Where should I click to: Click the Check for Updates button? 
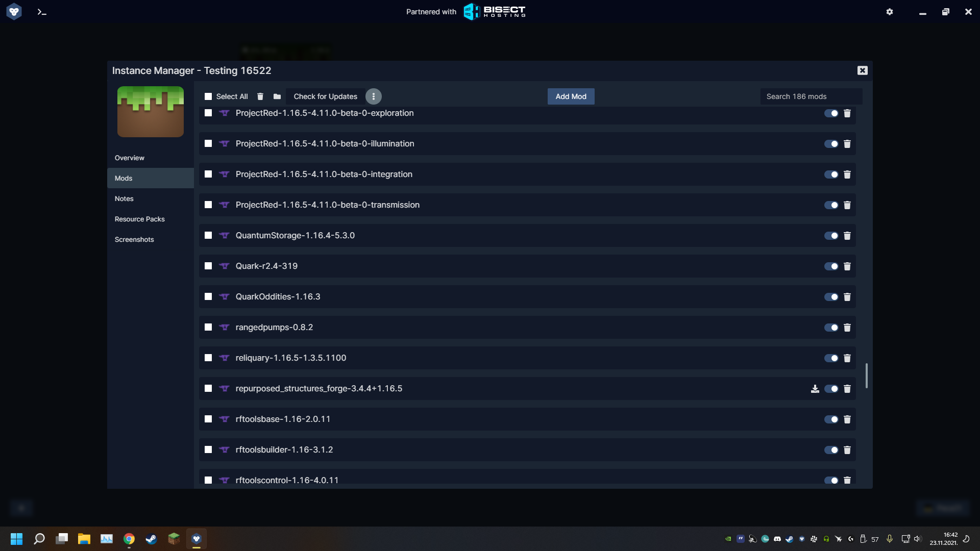(325, 96)
